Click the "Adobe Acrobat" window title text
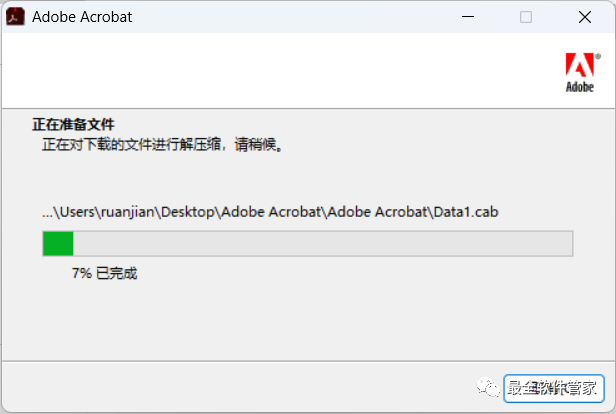Image resolution: width=616 pixels, height=414 pixels. (82, 17)
